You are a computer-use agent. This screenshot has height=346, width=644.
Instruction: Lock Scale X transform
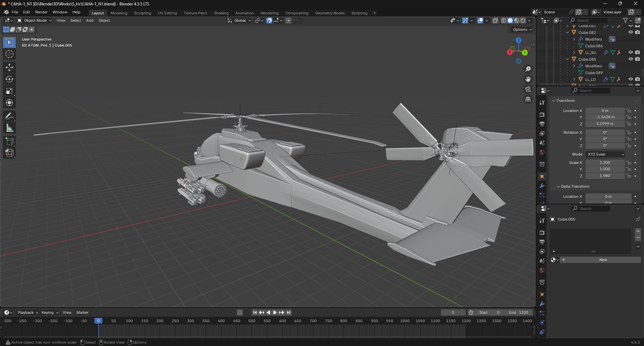point(629,163)
